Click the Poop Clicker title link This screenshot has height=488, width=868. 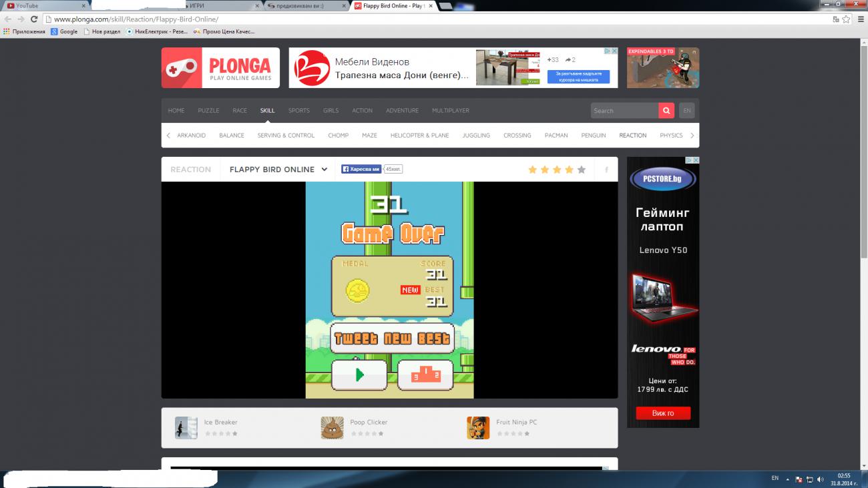coord(369,423)
